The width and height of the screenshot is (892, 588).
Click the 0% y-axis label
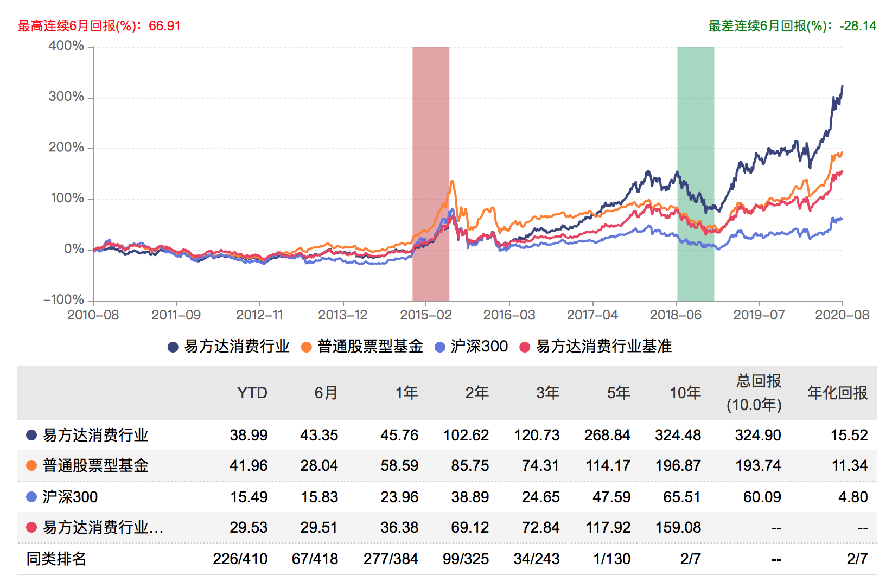coord(74,250)
